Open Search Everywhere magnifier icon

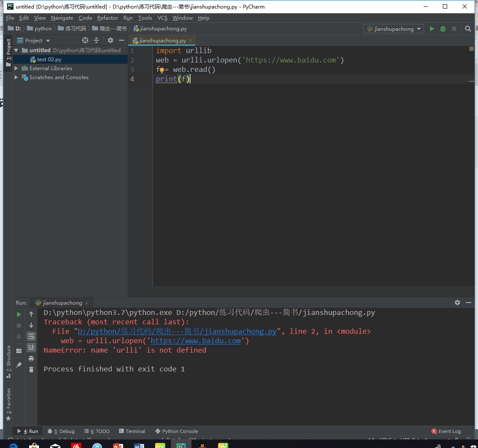click(x=468, y=29)
